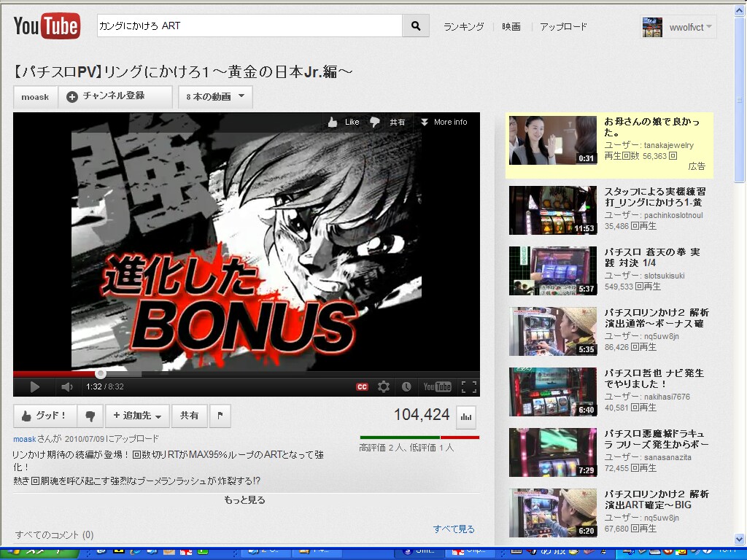The width and height of the screenshot is (747, 560).
Task: Open パチスロ 蒼天の拳 video thumbnail
Action: [x=553, y=271]
